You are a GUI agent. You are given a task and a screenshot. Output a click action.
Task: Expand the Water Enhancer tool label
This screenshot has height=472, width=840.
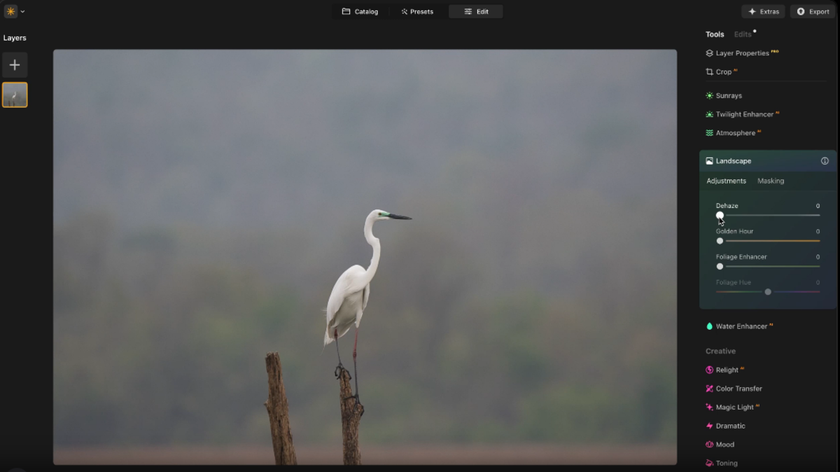[741, 326]
